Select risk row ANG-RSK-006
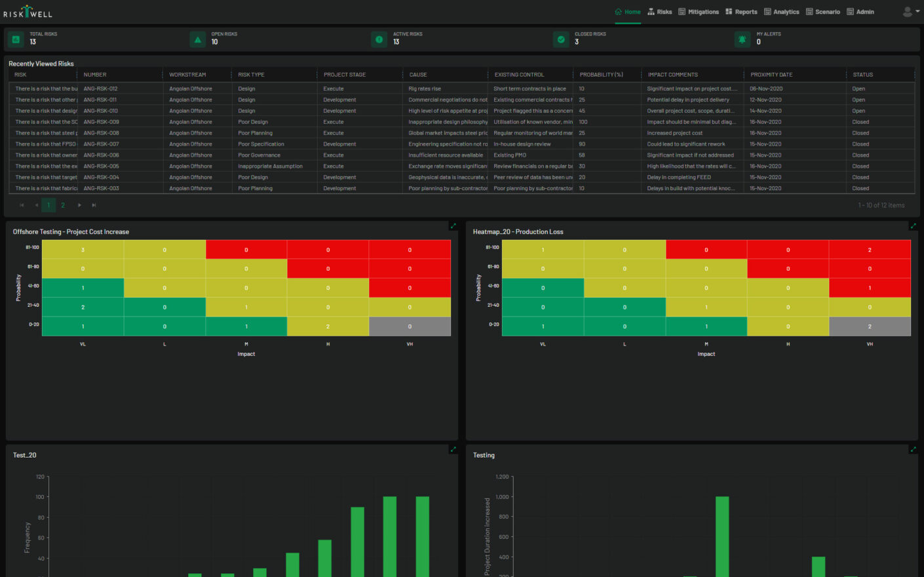The width and height of the screenshot is (924, 577). [461, 155]
